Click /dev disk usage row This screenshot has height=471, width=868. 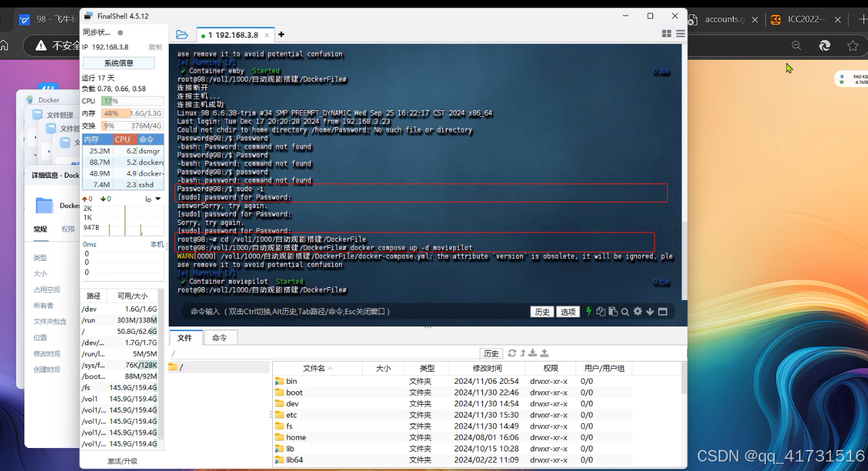[x=120, y=309]
